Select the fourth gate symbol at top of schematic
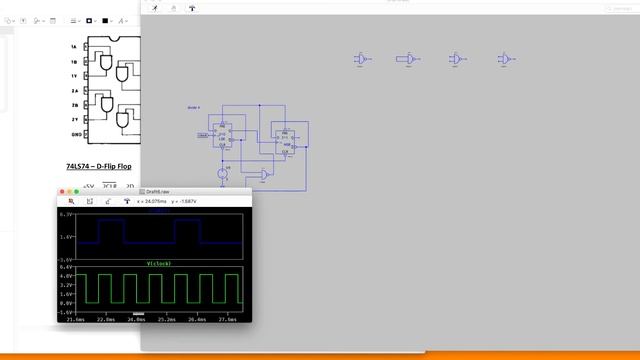 (x=506, y=59)
